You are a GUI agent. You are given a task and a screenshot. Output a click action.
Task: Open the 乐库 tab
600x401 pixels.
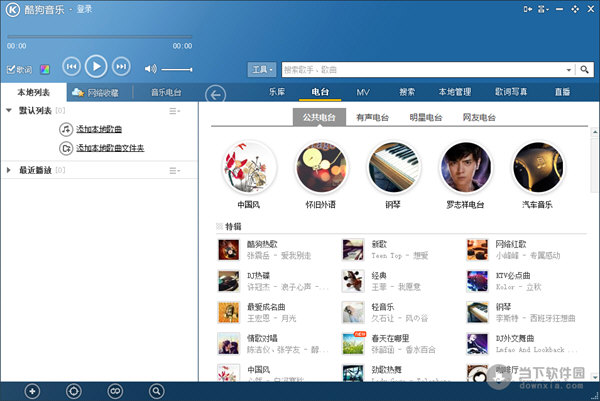(x=277, y=92)
